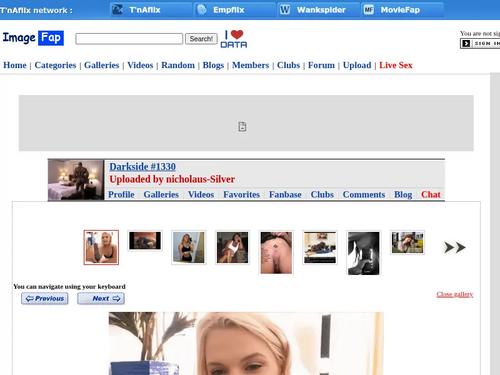
Task: Select the black-and-white thumbnail
Action: click(x=363, y=253)
